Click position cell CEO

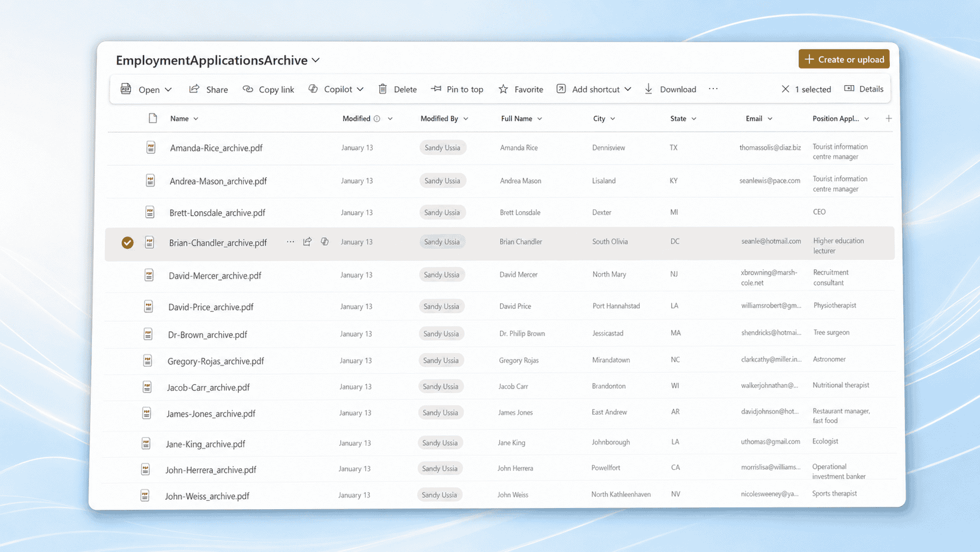[x=819, y=212]
